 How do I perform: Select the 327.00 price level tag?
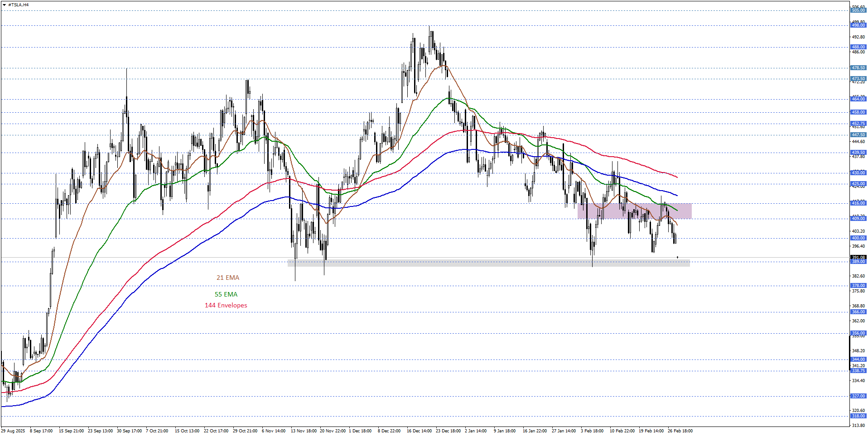858,396
